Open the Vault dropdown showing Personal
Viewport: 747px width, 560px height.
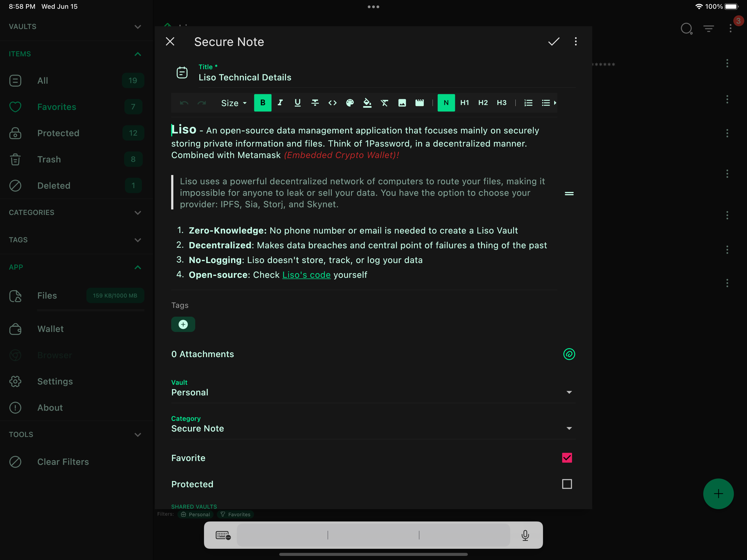pos(569,392)
